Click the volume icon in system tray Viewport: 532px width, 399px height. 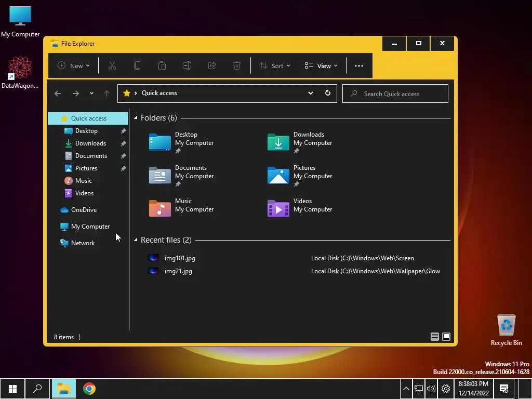pyautogui.click(x=431, y=389)
